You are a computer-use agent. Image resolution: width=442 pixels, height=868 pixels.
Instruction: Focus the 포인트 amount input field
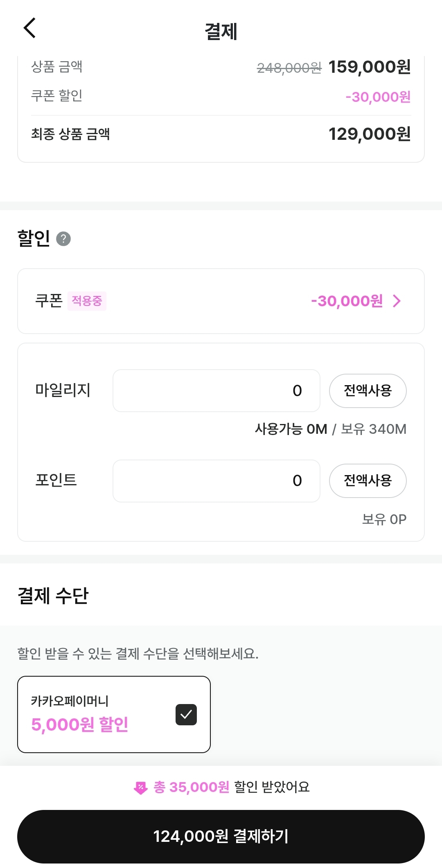(x=216, y=481)
